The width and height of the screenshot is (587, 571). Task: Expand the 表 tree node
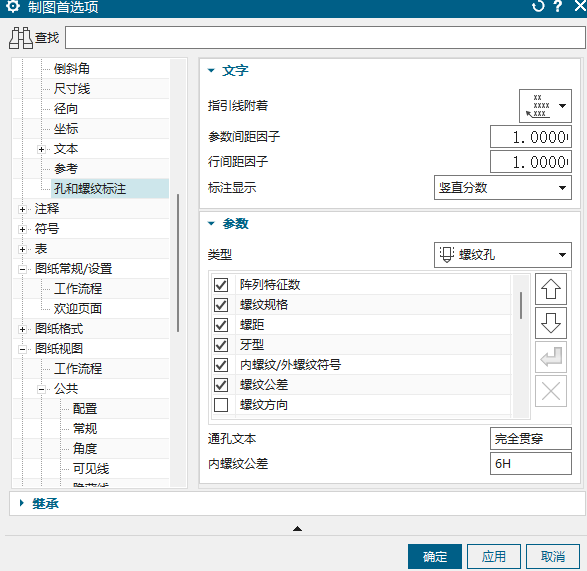point(22,249)
